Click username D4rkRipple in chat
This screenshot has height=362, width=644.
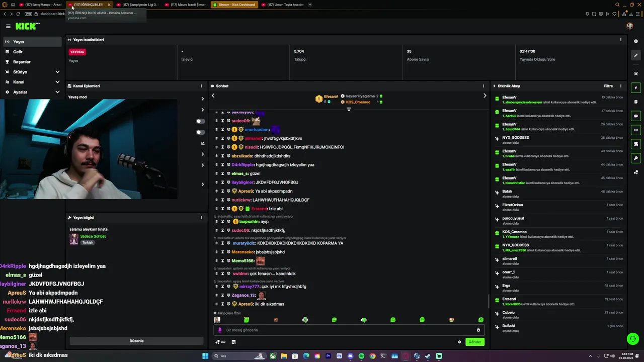243,165
